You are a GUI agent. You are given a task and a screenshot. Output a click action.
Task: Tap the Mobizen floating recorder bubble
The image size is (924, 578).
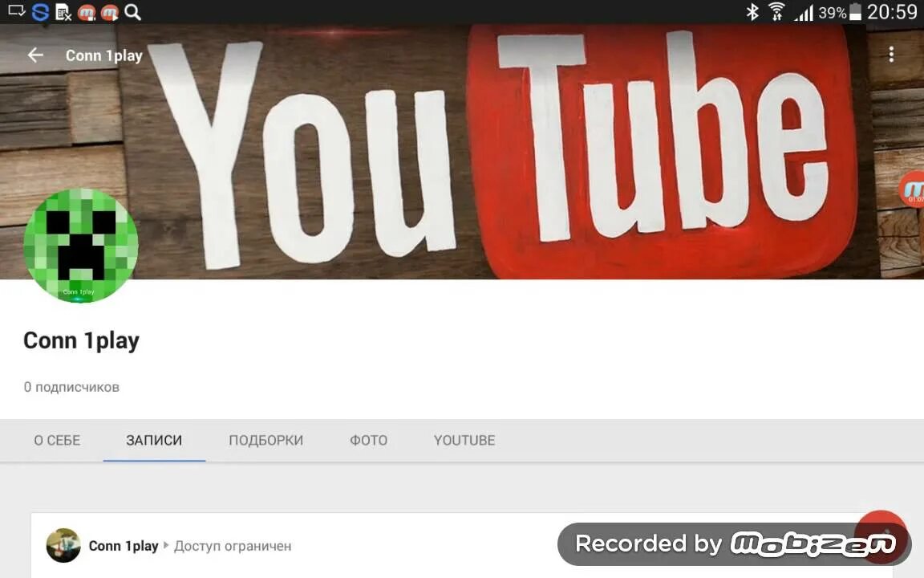tap(911, 189)
